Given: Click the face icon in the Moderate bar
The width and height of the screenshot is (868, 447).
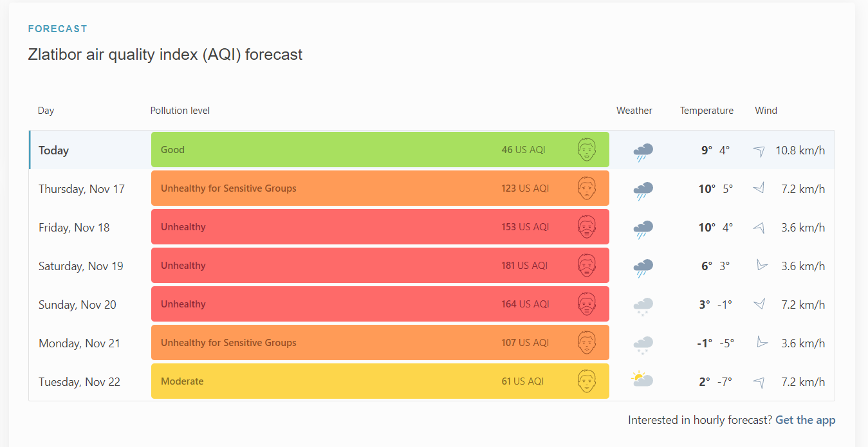Looking at the screenshot, I should tap(586, 381).
